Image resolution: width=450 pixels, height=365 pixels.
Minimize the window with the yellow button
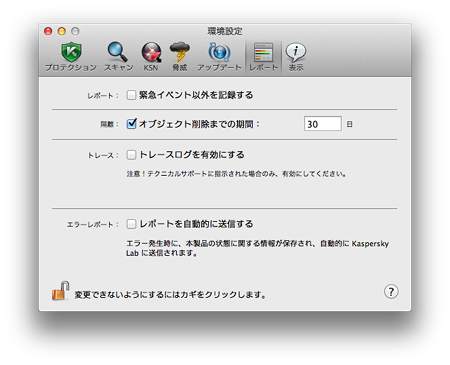[62, 31]
